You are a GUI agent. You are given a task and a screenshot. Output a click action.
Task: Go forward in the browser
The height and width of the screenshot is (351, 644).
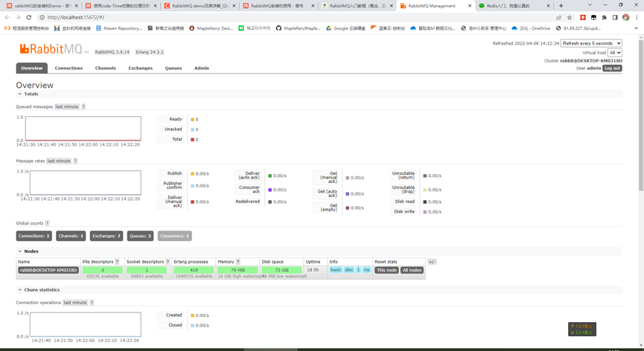click(x=18, y=17)
